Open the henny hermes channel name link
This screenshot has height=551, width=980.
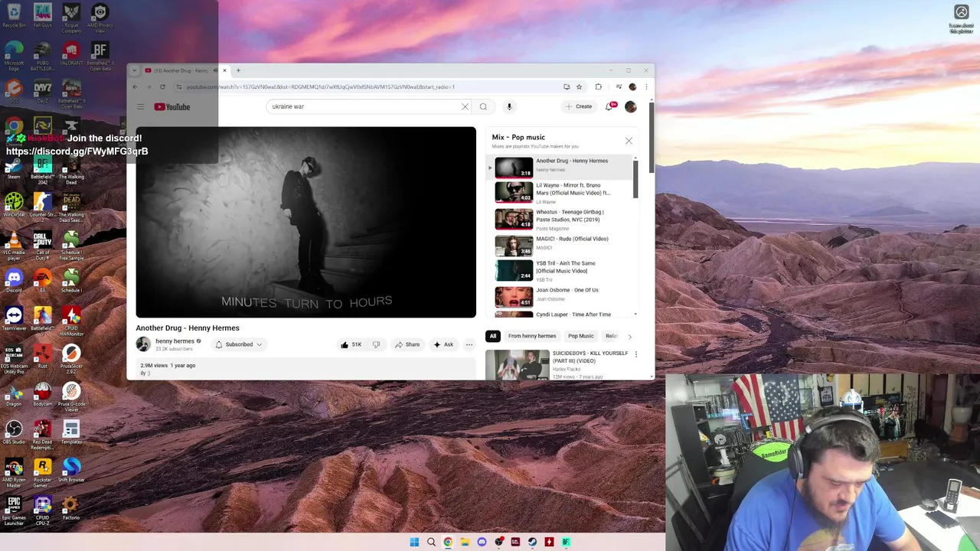pyautogui.click(x=175, y=341)
